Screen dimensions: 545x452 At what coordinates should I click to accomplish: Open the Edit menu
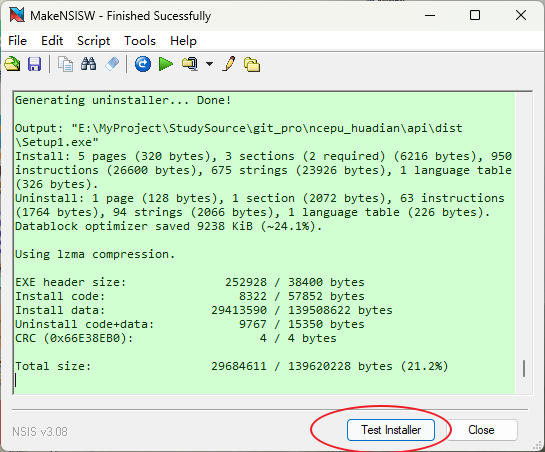coord(52,41)
